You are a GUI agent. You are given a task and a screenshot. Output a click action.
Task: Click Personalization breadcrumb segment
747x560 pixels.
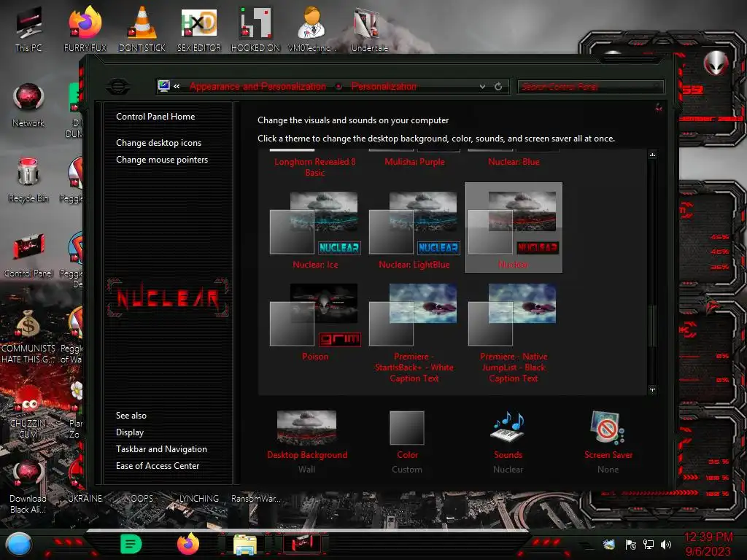click(x=384, y=86)
